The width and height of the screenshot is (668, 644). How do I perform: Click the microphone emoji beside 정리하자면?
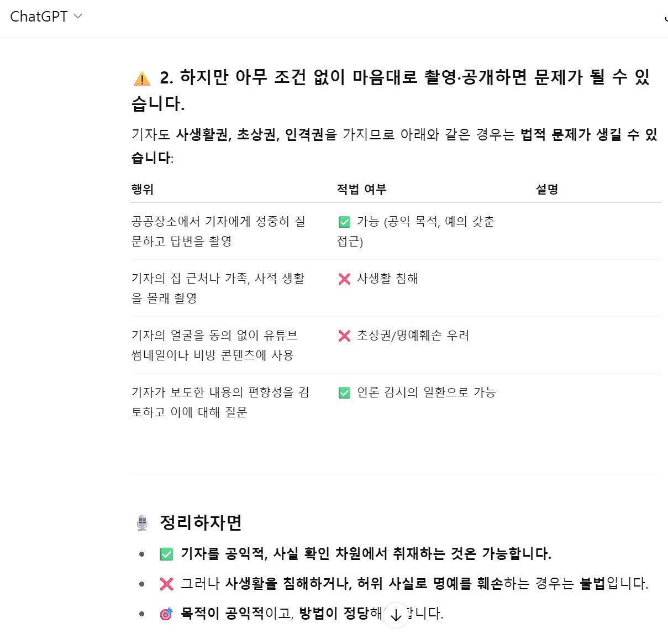click(142, 523)
